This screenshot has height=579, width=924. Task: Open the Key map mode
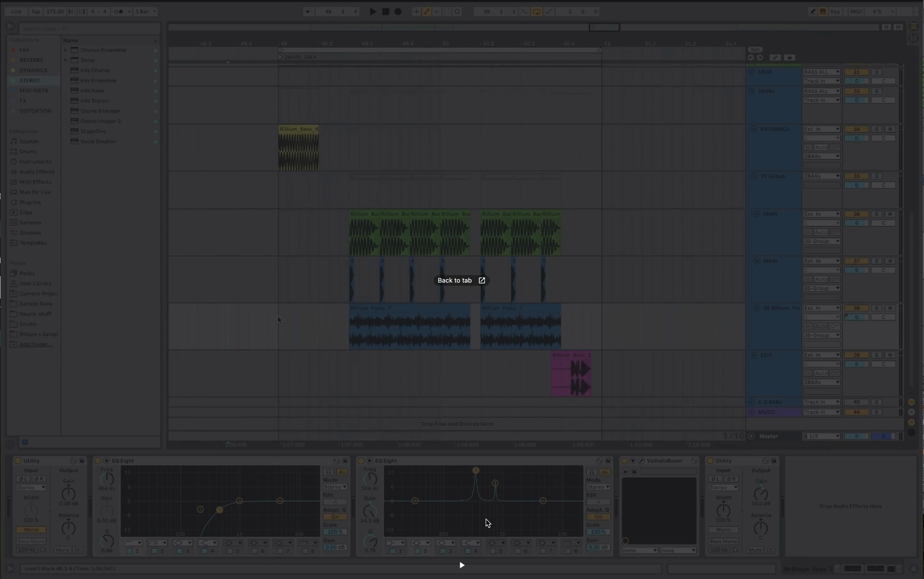tap(835, 11)
